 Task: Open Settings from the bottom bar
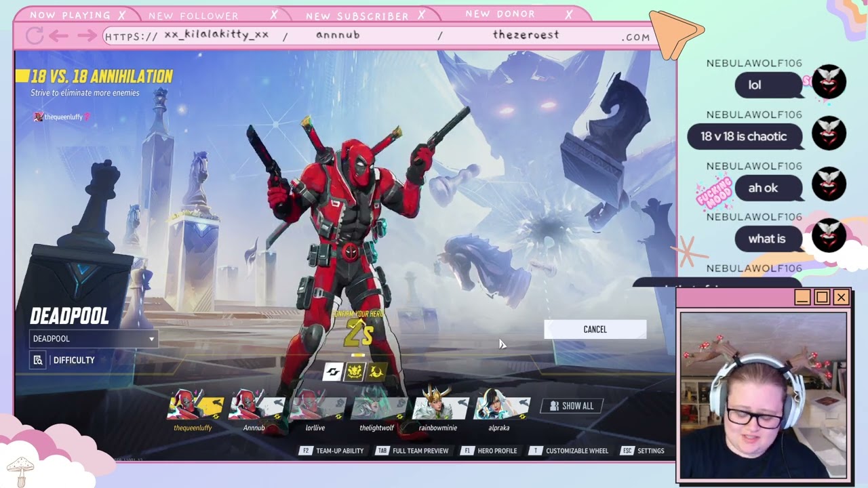(643, 451)
